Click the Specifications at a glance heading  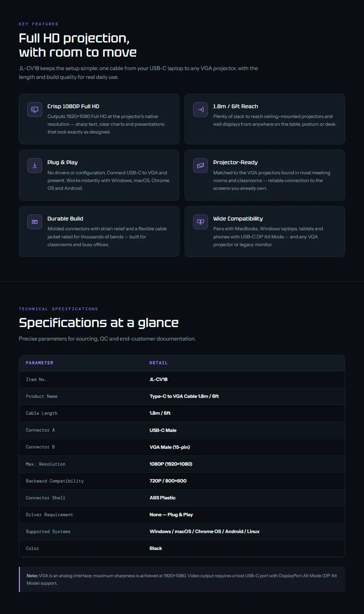coord(98,323)
